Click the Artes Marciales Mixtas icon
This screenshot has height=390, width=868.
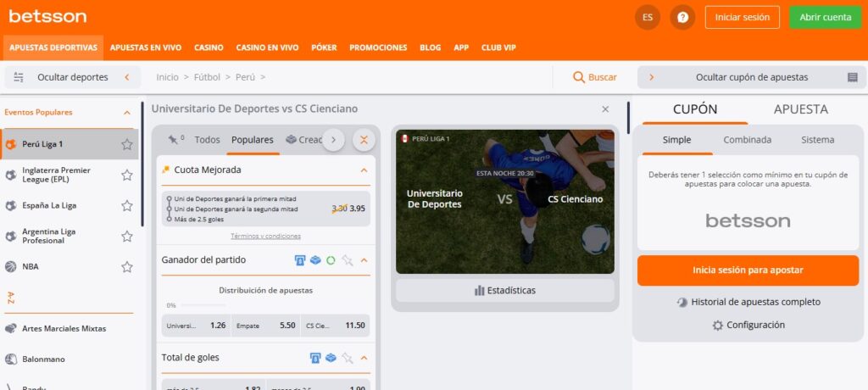tap(10, 328)
